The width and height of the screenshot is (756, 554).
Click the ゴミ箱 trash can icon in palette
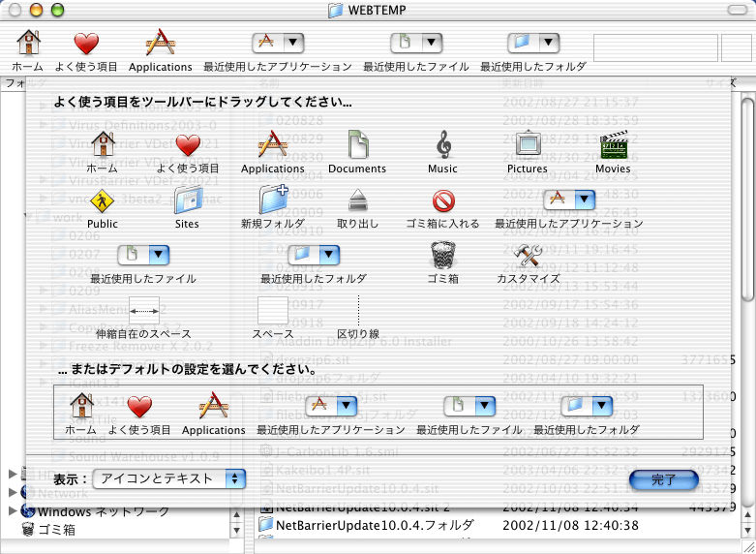(442, 256)
